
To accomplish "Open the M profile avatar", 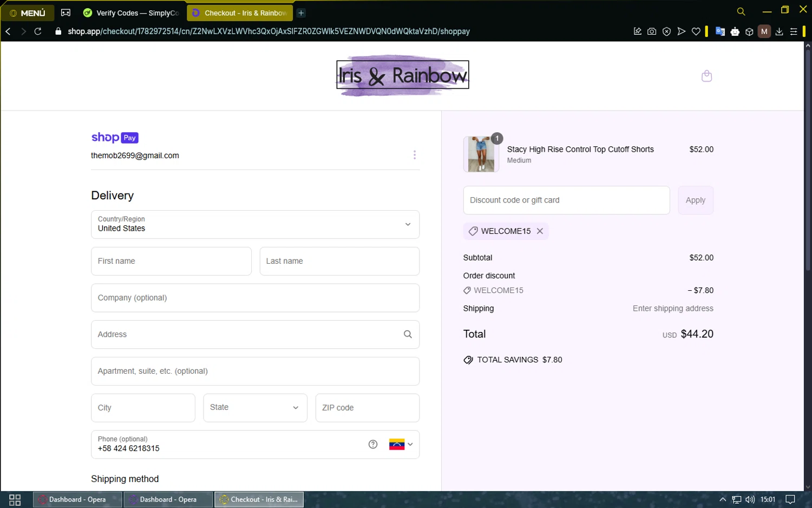I will [764, 31].
